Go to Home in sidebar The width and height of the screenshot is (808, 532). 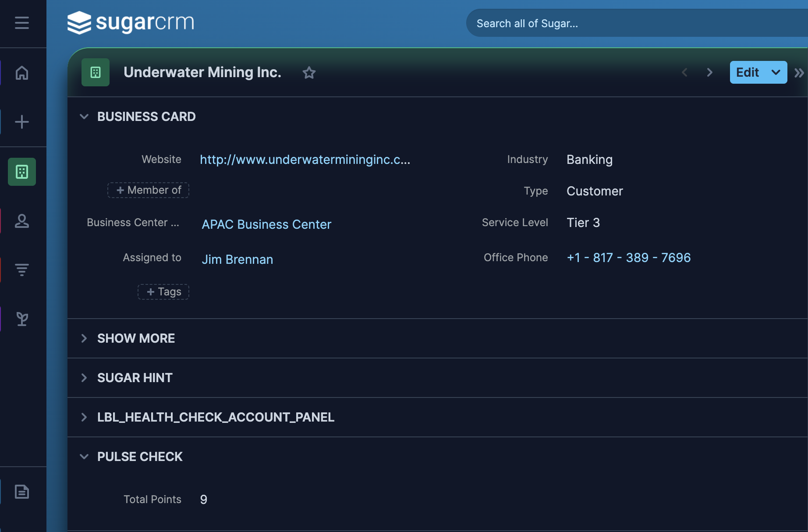coord(22,73)
